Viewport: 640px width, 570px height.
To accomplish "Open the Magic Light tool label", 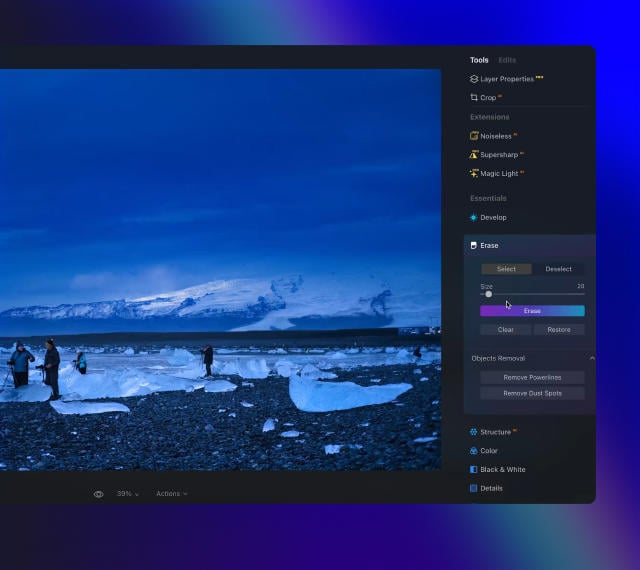I will pos(499,174).
